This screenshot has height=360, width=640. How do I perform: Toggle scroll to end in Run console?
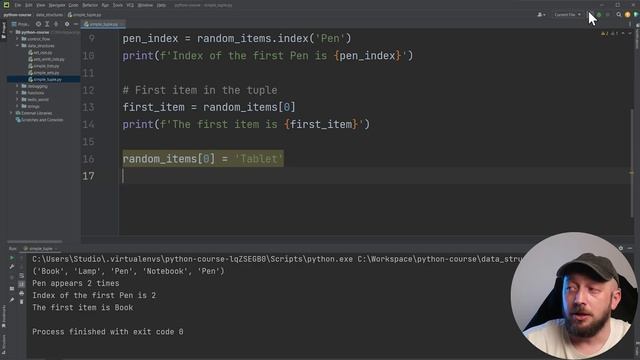tap(21, 284)
